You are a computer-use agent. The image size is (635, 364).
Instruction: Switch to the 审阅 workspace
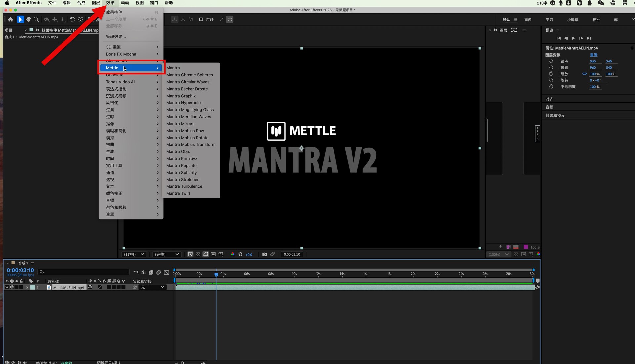coord(528,20)
